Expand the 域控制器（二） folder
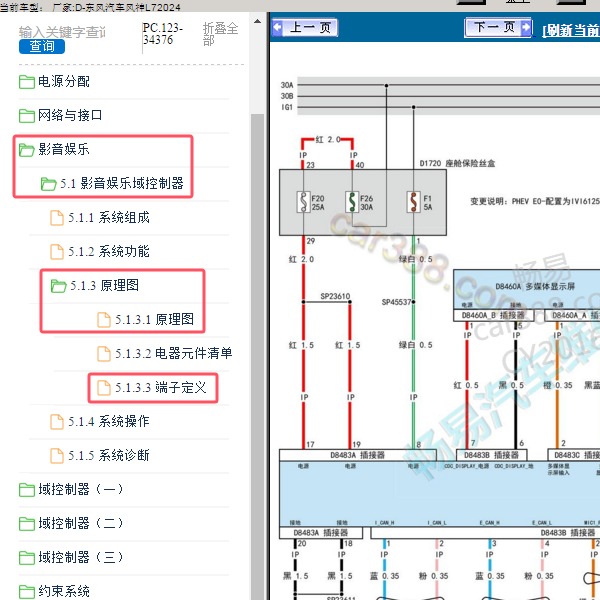 pyautogui.click(x=81, y=523)
